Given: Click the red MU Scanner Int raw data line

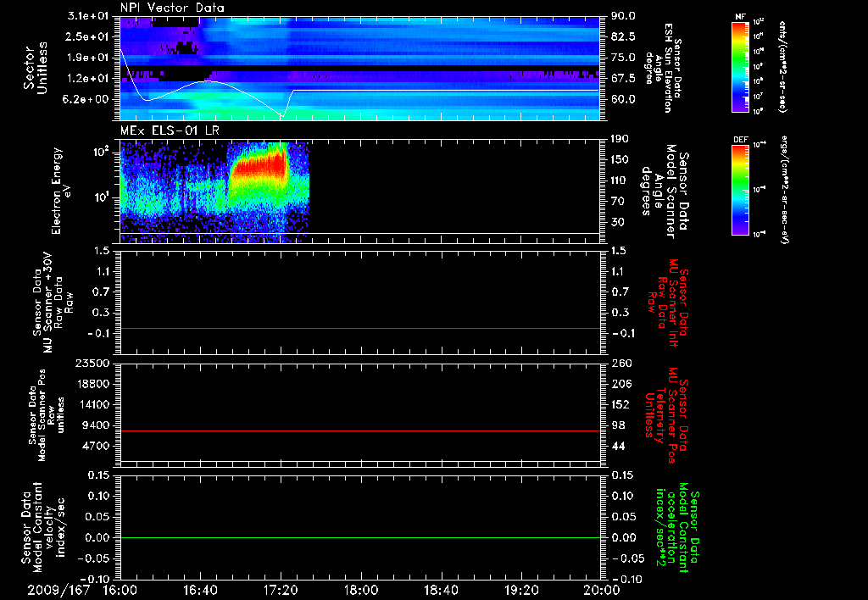Looking at the screenshot, I should click(359, 328).
